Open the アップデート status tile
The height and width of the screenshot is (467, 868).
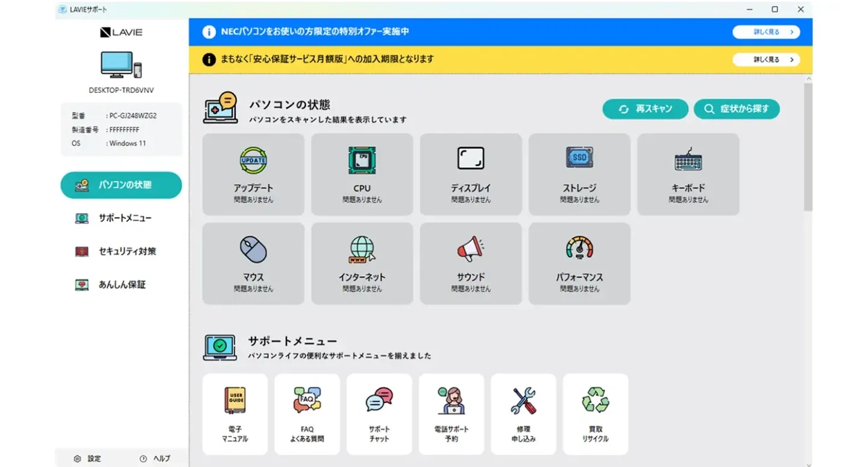(253, 174)
